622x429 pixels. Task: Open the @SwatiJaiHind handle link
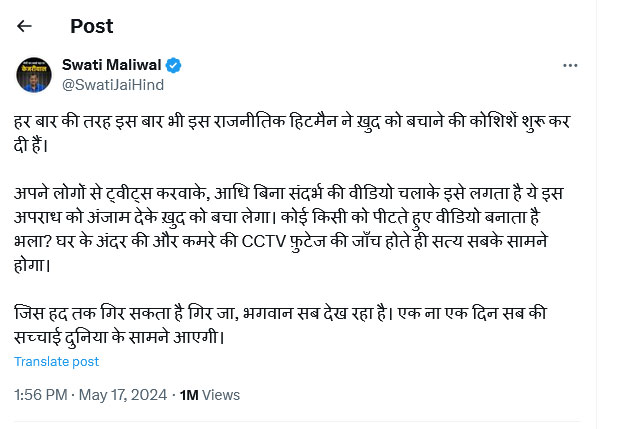112,85
